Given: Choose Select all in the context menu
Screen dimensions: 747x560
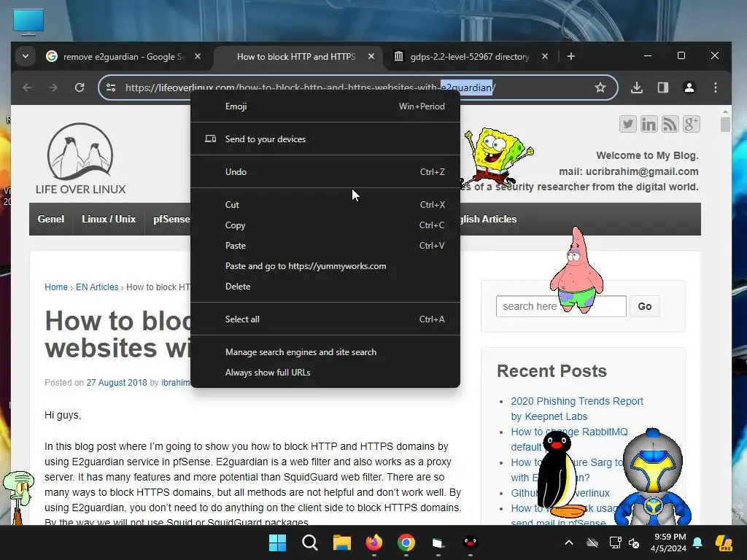Looking at the screenshot, I should click(x=325, y=319).
